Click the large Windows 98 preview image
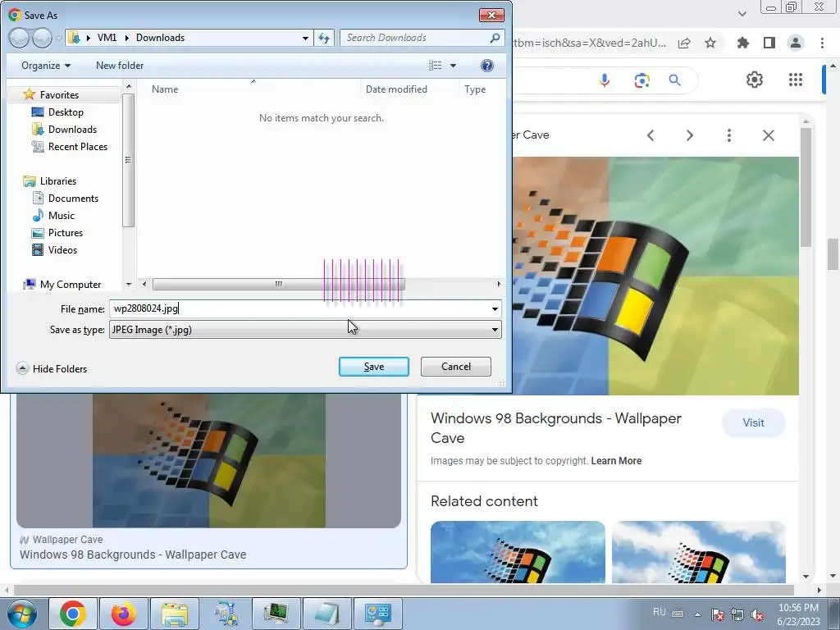 click(655, 276)
